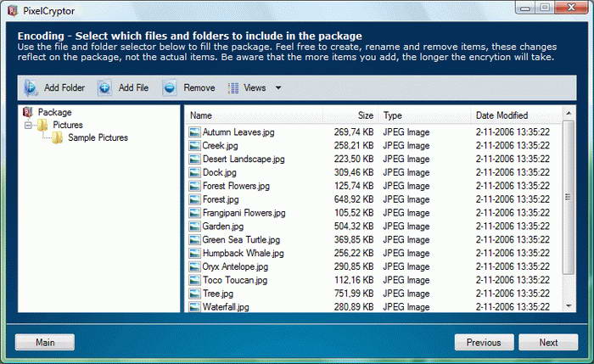Select file name Creek.jpg
The width and height of the screenshot is (594, 364).
coord(220,145)
